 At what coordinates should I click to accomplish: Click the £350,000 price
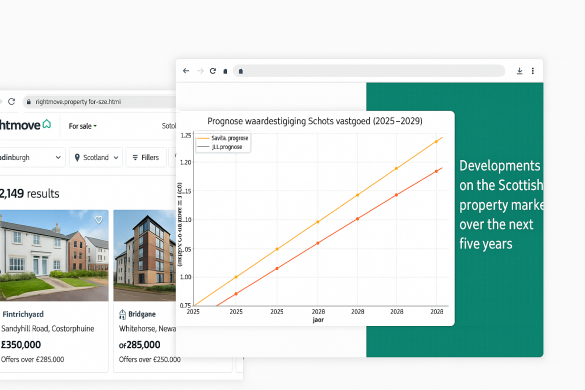[21, 344]
